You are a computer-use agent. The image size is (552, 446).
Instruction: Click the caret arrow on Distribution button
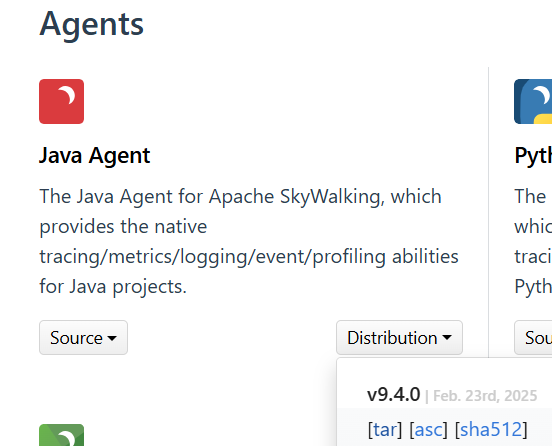[x=447, y=338]
